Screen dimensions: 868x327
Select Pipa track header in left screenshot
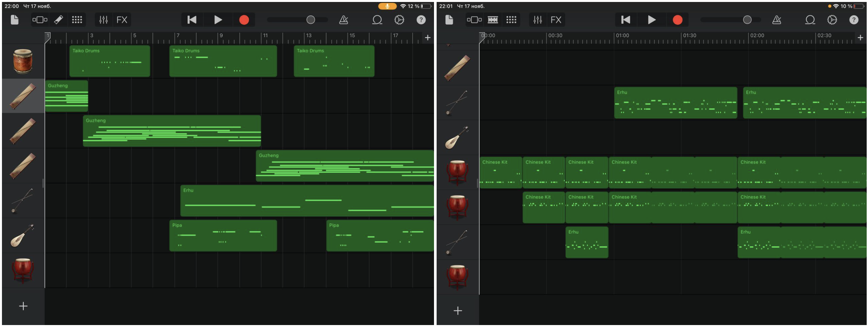click(x=23, y=236)
